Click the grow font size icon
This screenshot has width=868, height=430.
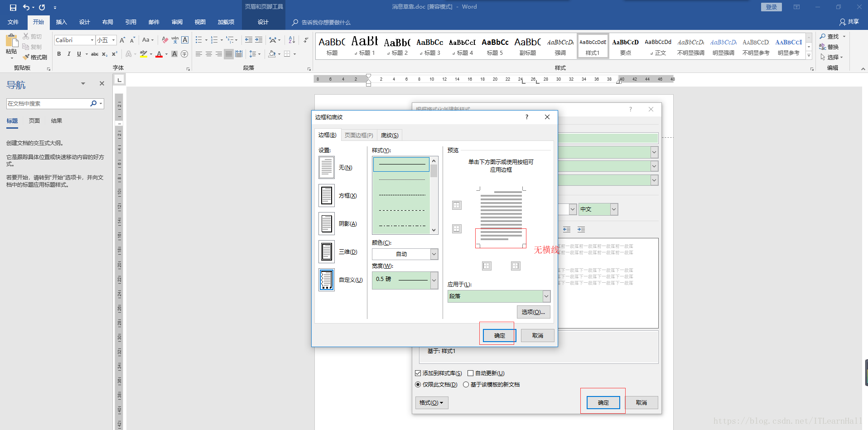(x=122, y=40)
